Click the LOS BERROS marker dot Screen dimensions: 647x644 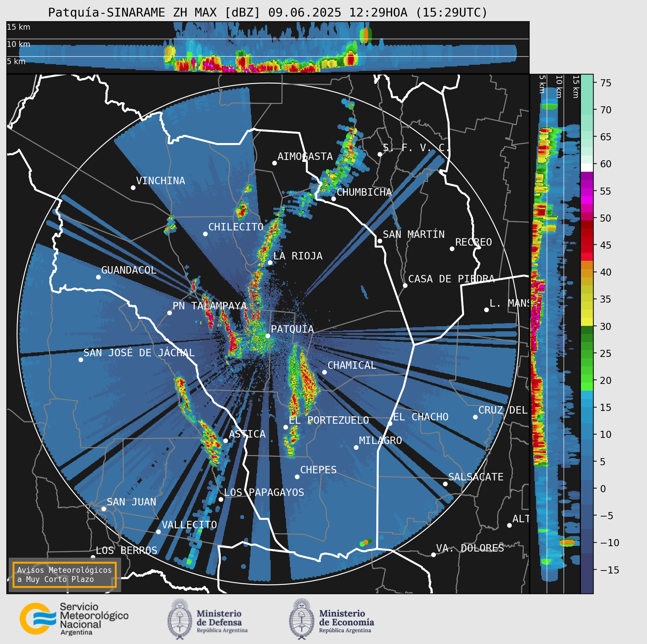(x=93, y=557)
